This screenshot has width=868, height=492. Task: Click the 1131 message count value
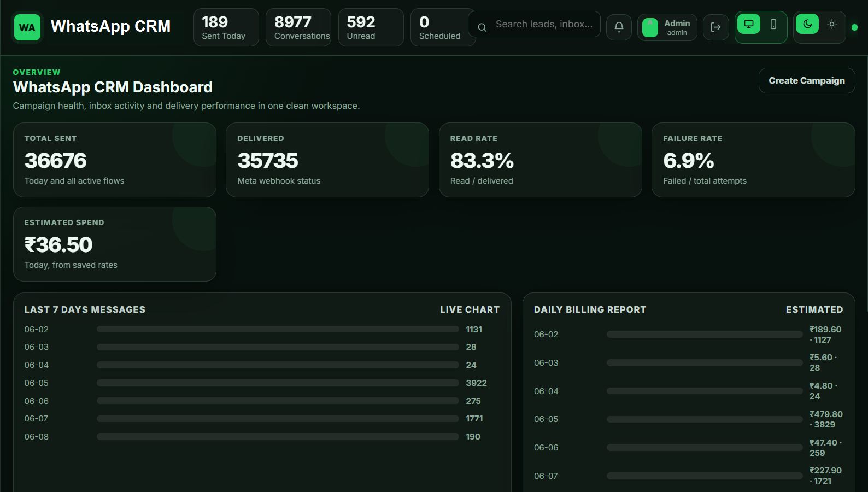tap(474, 330)
